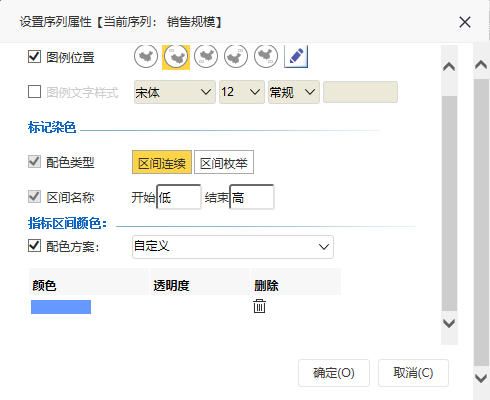Uncheck the 图例位置 checkbox
The width and height of the screenshot is (490, 400).
(x=34, y=57)
